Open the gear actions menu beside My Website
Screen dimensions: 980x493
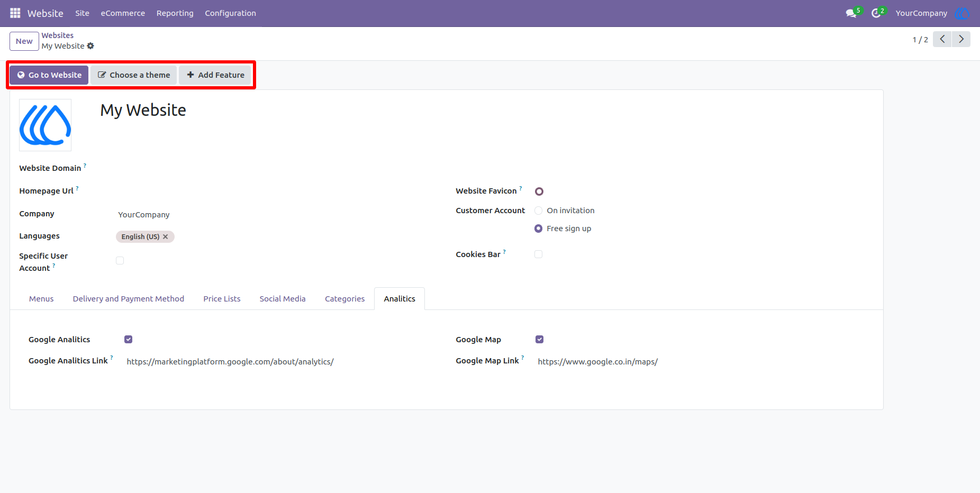90,46
